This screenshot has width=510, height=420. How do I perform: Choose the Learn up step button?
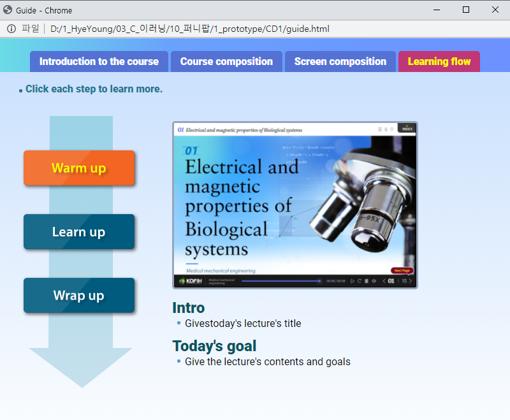pos(79,231)
